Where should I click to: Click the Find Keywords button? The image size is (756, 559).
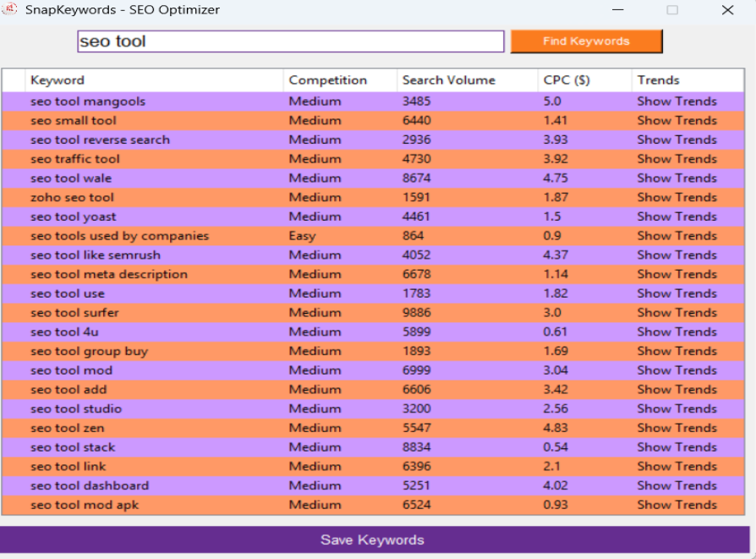click(x=586, y=41)
